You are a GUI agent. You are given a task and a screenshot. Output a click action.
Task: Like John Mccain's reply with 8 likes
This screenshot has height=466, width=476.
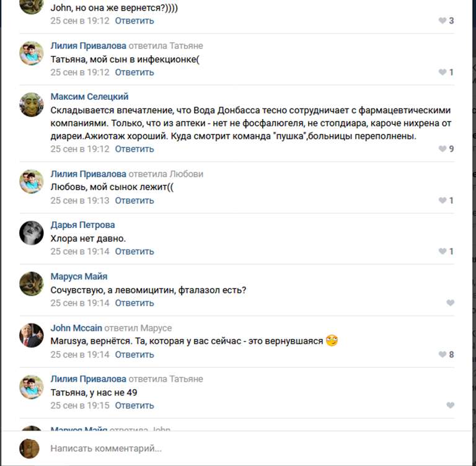442,354
